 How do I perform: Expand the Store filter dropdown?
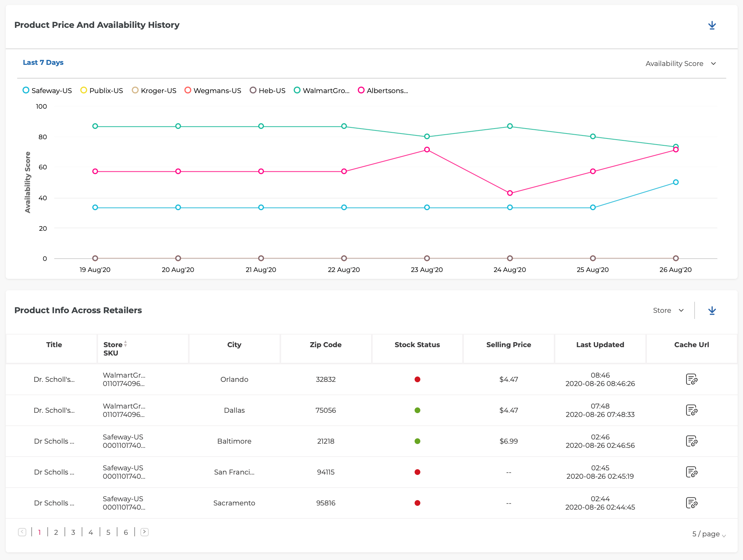668,311
